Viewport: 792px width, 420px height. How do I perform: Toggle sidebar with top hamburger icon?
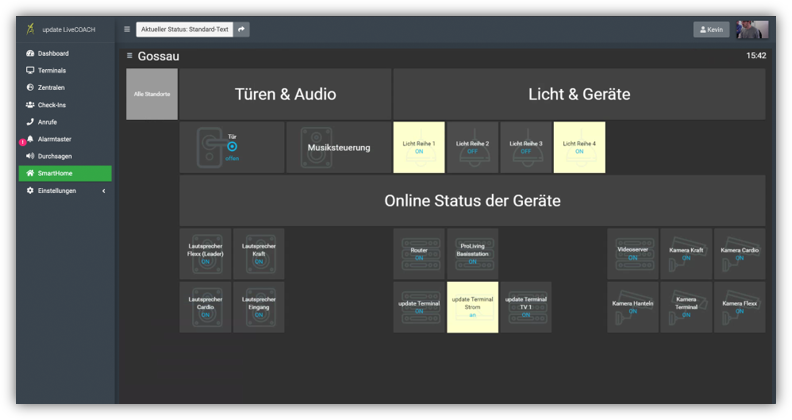(127, 29)
